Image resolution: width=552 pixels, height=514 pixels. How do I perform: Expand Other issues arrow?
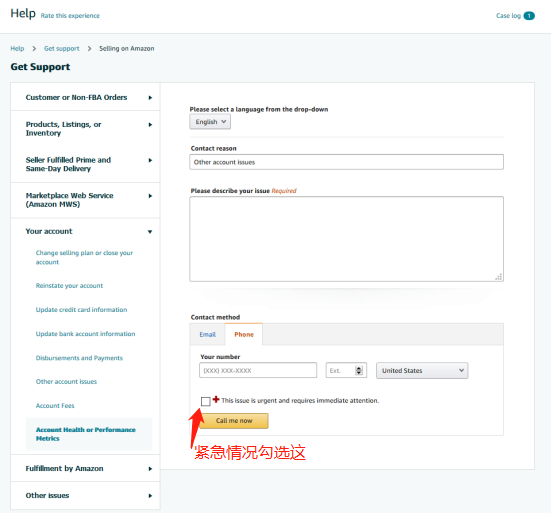click(150, 496)
